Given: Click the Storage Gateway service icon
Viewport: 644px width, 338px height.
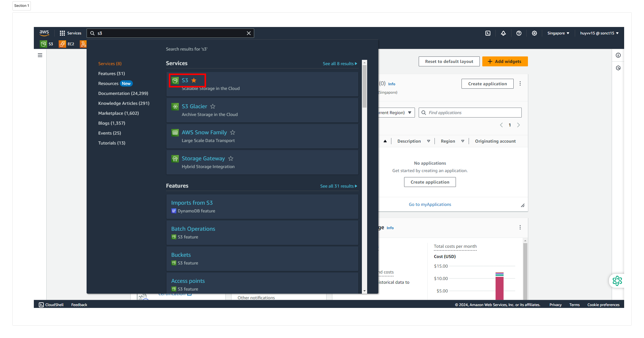Looking at the screenshot, I should click(175, 159).
